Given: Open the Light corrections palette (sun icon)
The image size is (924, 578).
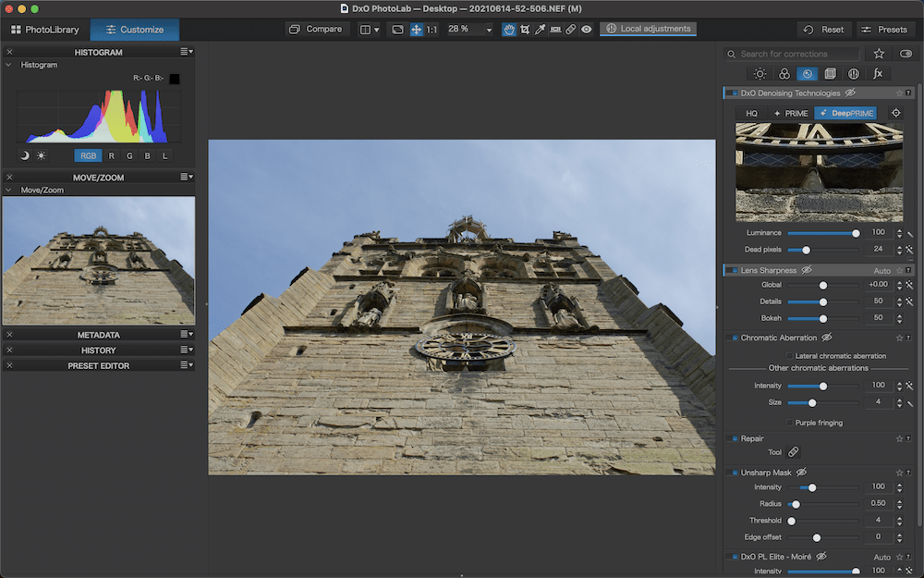Looking at the screenshot, I should tap(760, 74).
